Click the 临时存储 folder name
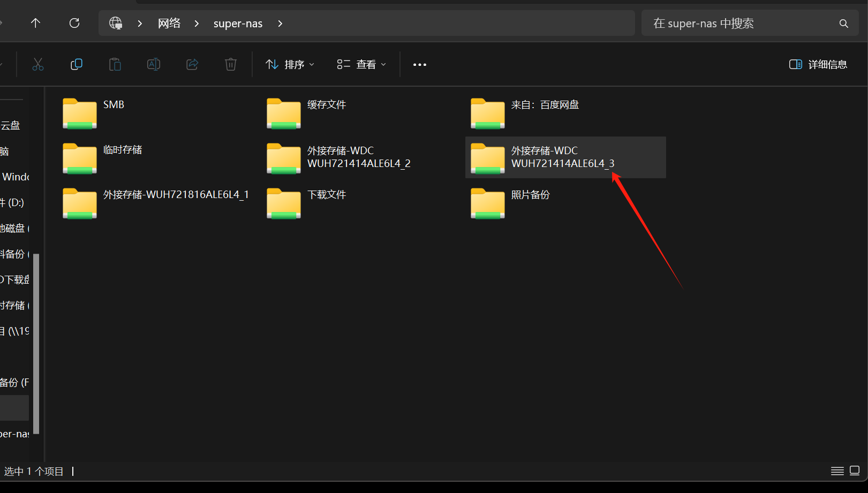The width and height of the screenshot is (868, 493). tap(123, 150)
